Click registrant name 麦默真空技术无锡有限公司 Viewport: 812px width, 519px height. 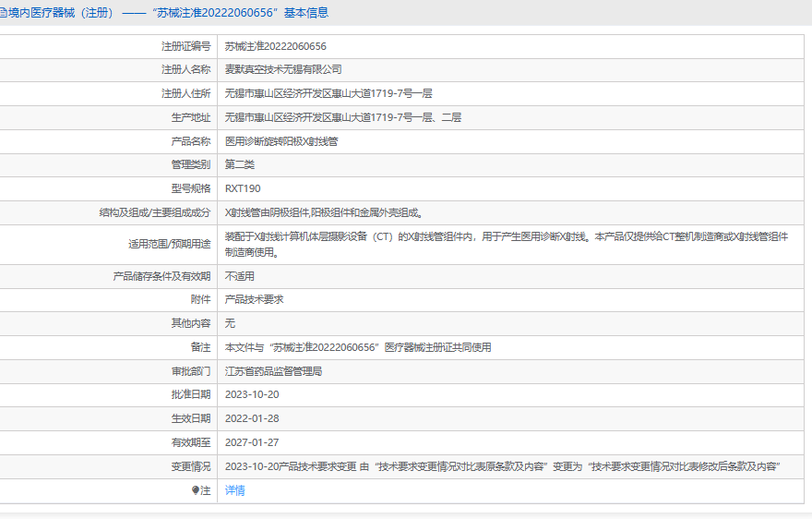click(x=283, y=69)
